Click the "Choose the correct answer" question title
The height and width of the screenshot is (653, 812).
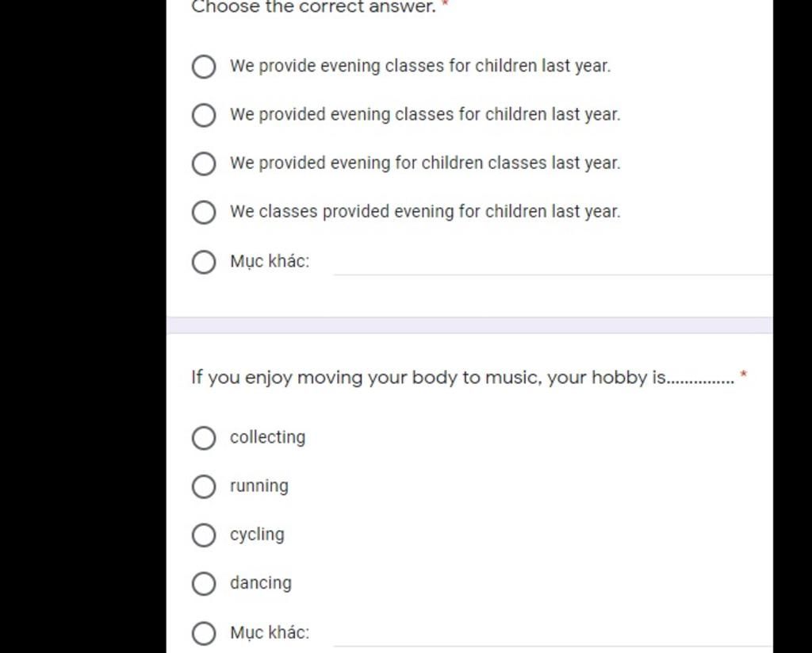click(314, 7)
